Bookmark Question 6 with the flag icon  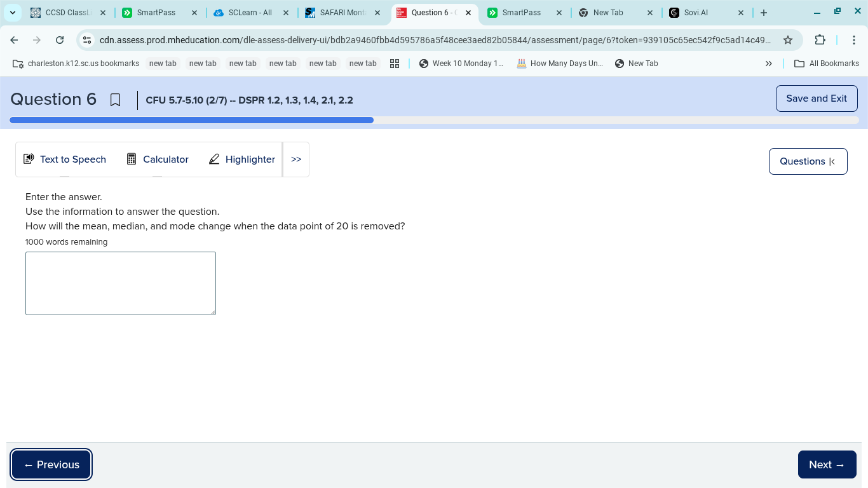(x=115, y=100)
